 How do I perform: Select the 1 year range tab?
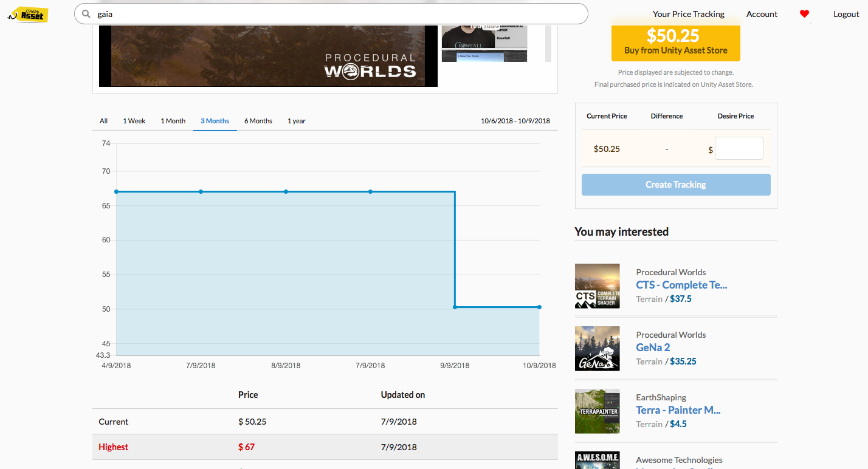pos(297,121)
